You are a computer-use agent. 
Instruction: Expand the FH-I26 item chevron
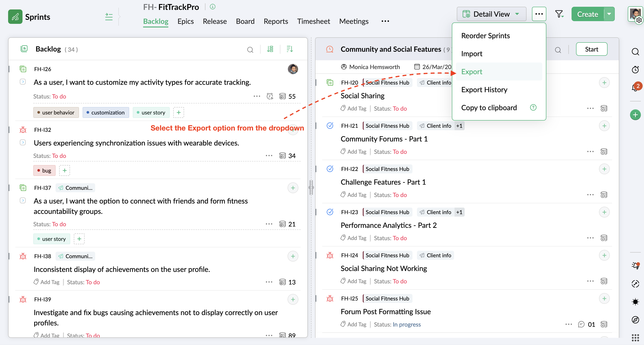point(23,82)
